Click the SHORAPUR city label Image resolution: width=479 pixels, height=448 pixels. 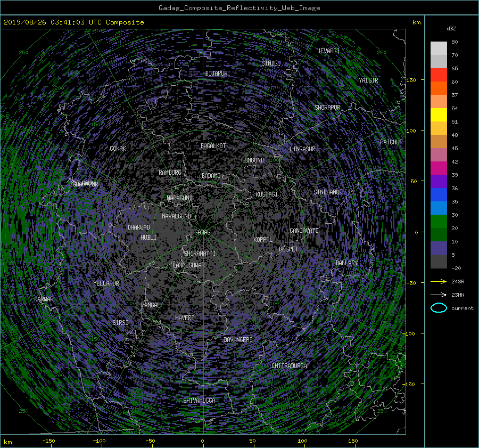click(327, 108)
